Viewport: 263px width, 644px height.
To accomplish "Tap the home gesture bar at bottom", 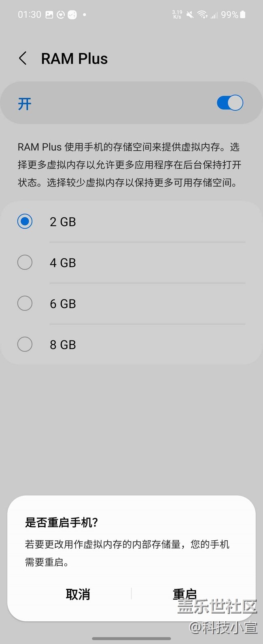I will (131, 639).
